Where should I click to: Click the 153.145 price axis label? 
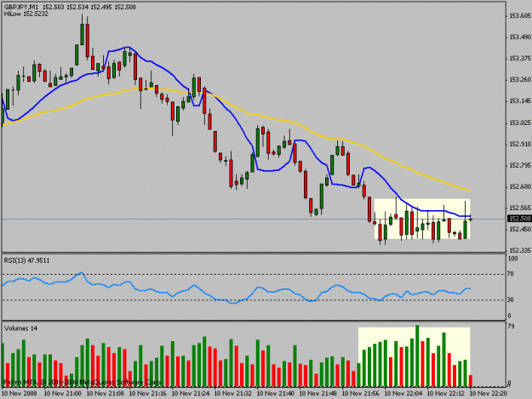520,101
